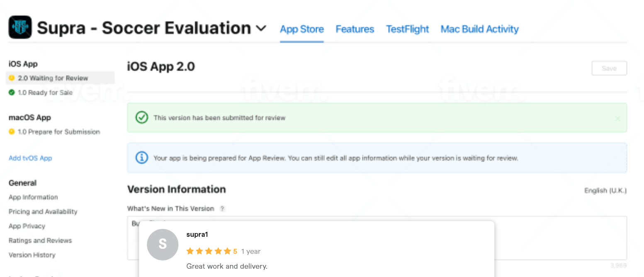Open the App Store tab

[301, 29]
